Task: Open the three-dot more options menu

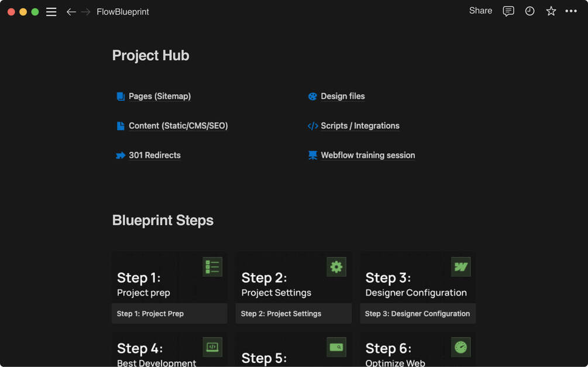Action: click(x=571, y=11)
